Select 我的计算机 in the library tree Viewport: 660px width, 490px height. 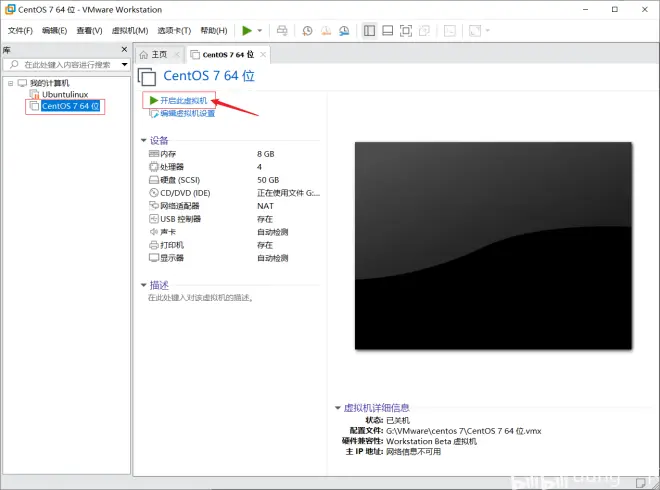point(49,83)
